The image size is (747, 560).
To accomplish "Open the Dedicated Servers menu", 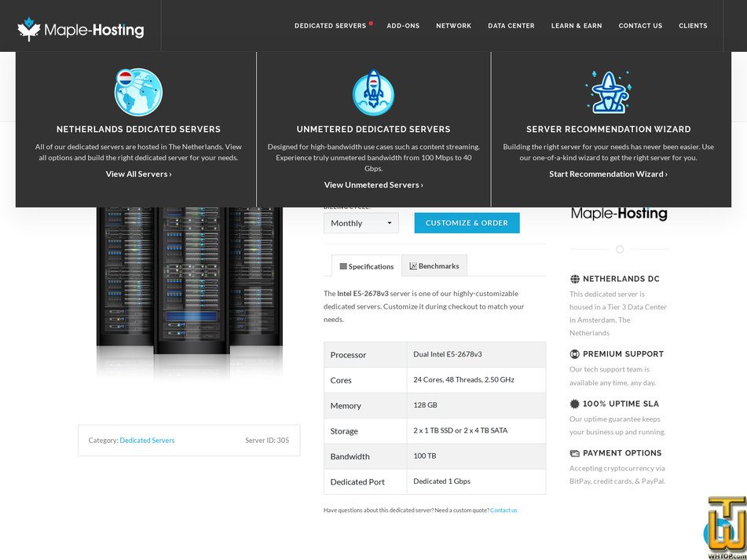I will pyautogui.click(x=330, y=26).
